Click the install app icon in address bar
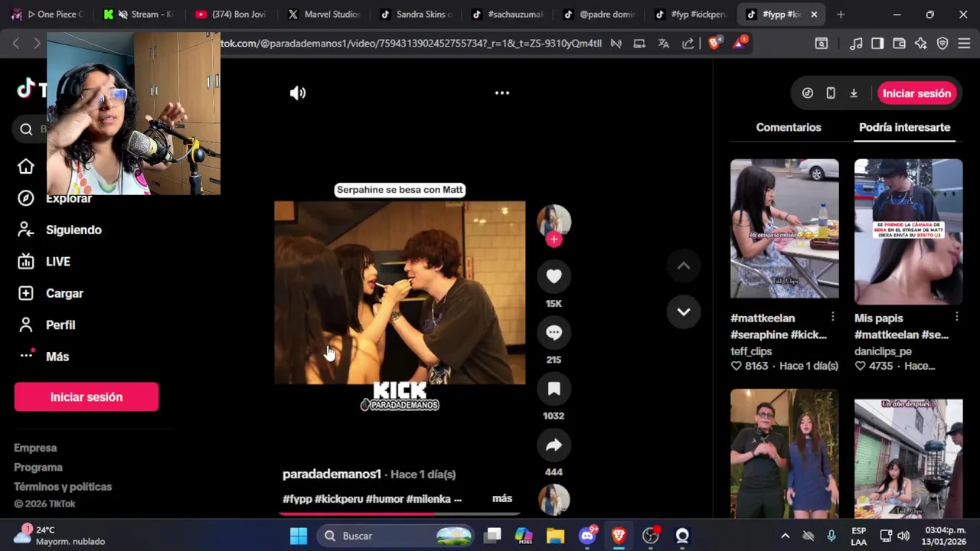Image resolution: width=980 pixels, height=551 pixels. [639, 44]
